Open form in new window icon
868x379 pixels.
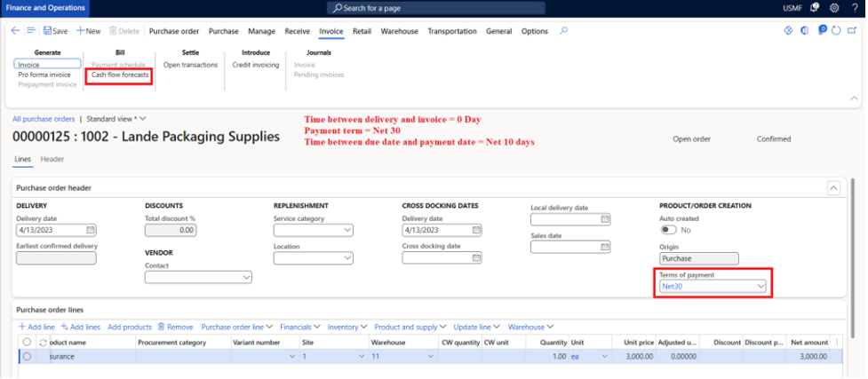coord(853,31)
